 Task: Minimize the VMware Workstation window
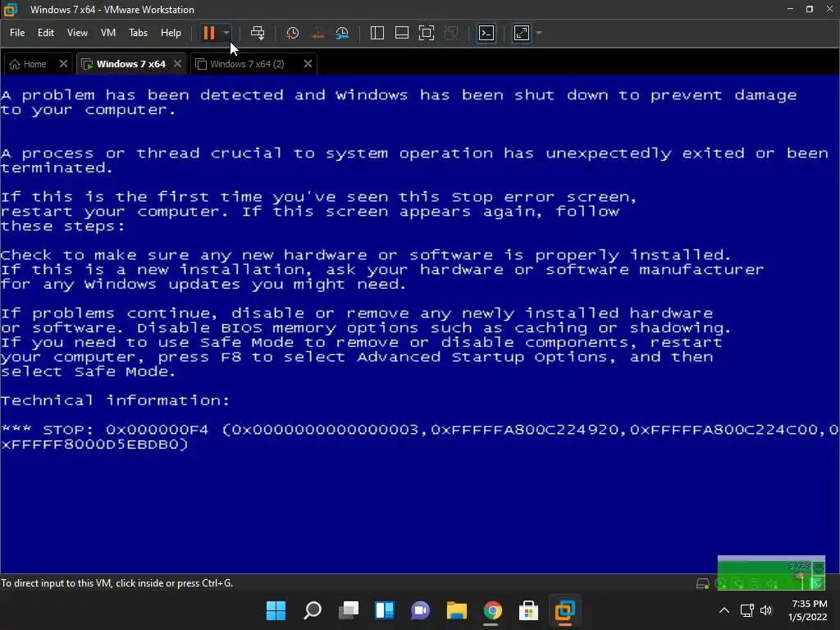pos(790,9)
